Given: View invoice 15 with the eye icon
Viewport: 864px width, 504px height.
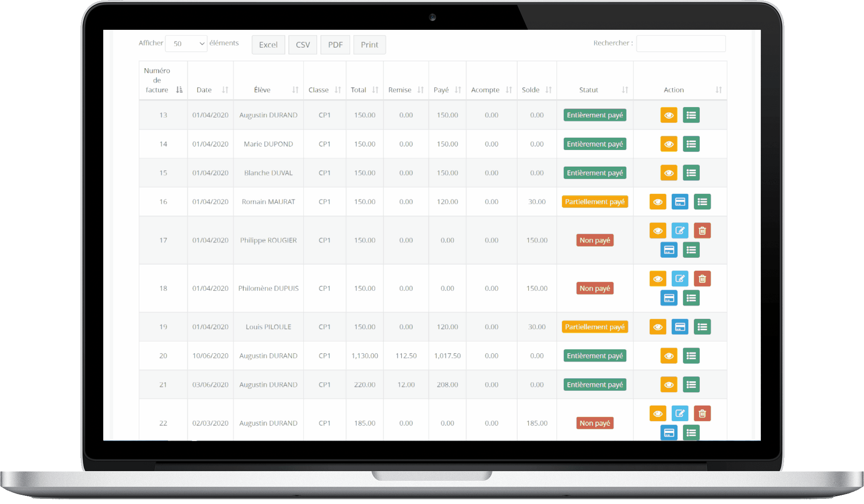Looking at the screenshot, I should click(669, 173).
